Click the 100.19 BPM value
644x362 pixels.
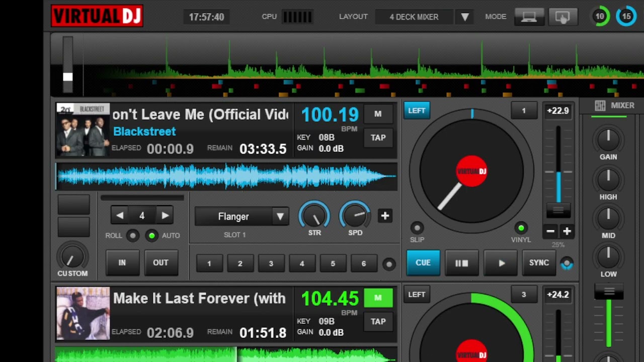click(330, 115)
